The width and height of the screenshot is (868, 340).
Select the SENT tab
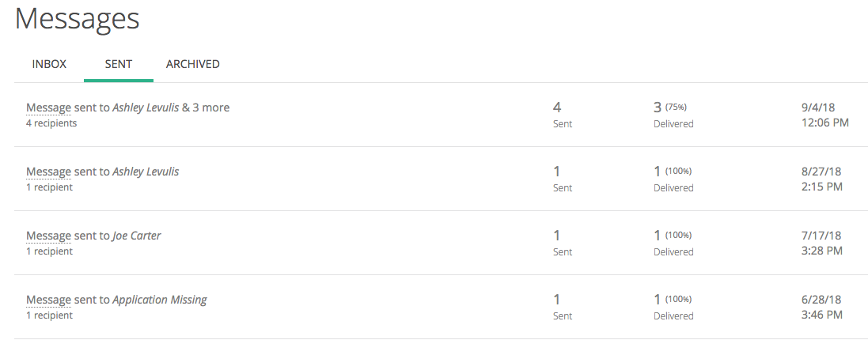click(119, 64)
